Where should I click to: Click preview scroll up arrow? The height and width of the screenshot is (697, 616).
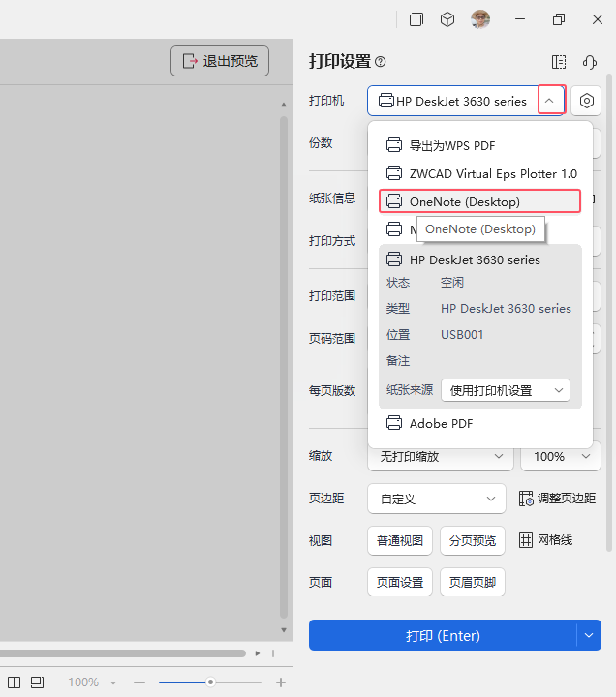[x=284, y=105]
